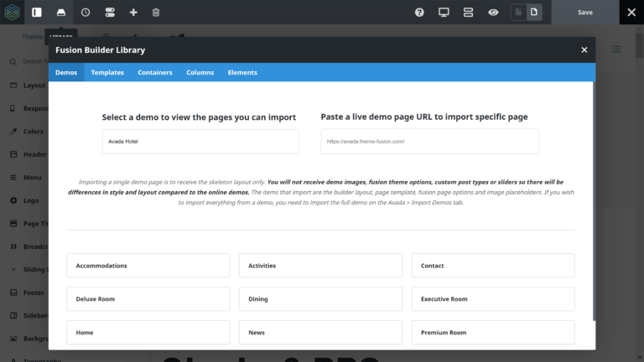Click the plus add-new icon

133,13
